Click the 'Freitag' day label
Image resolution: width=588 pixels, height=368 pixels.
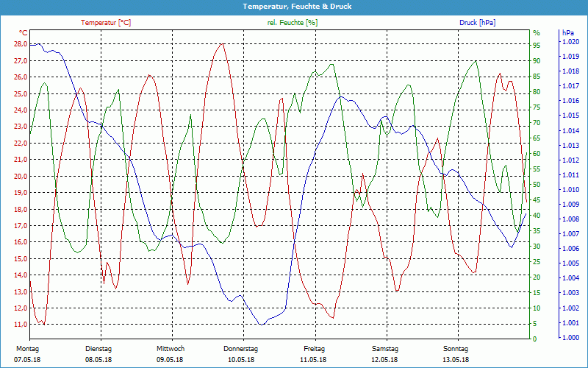(315, 349)
